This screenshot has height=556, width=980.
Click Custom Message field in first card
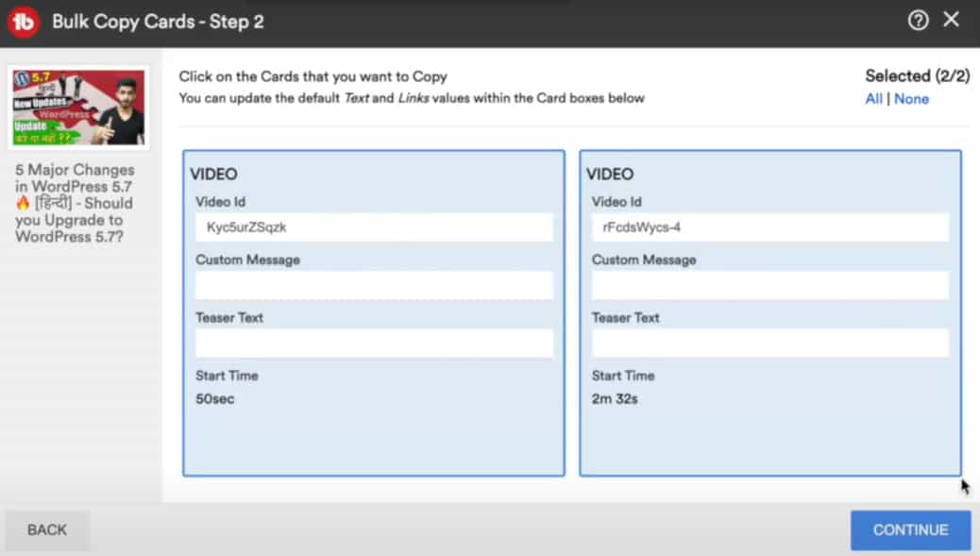click(374, 285)
